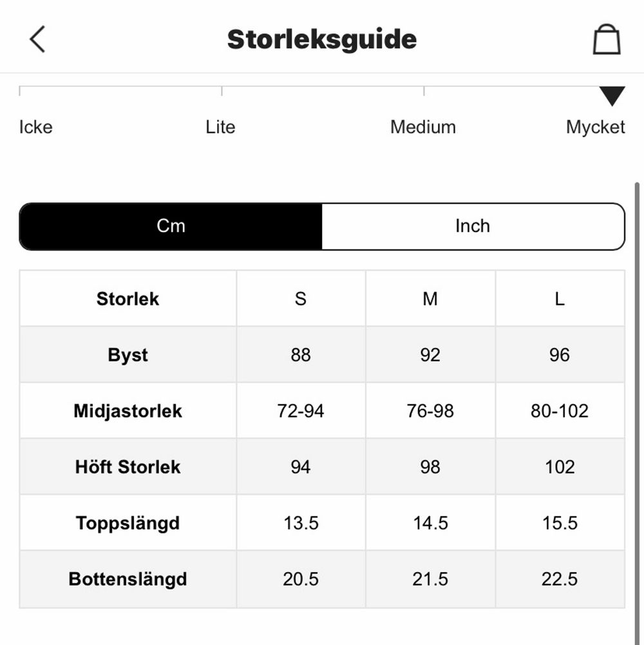Image resolution: width=644 pixels, height=645 pixels.
Task: Switch units to Inch
Action: tap(473, 226)
